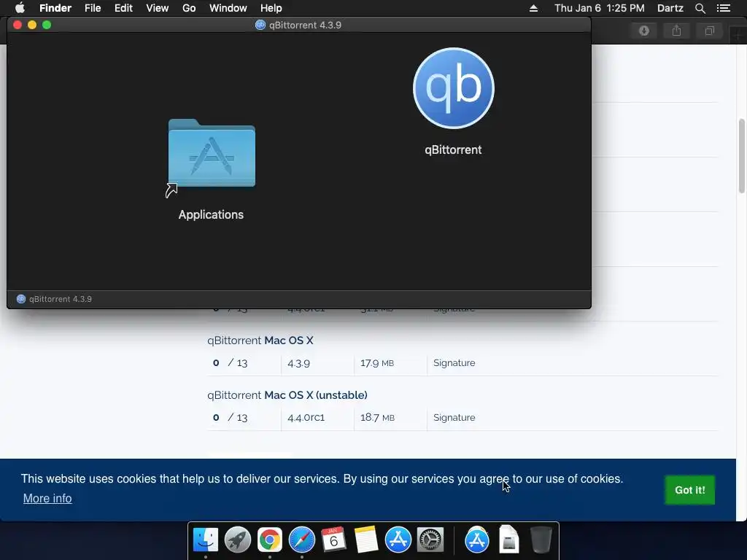Open Spotlight search magnifier
The width and height of the screenshot is (747, 560).
click(700, 8)
